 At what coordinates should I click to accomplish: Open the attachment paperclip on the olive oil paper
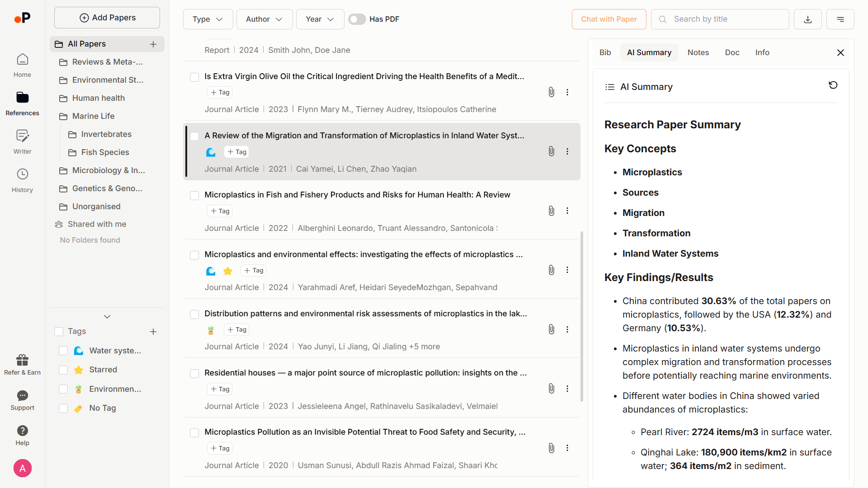[551, 92]
